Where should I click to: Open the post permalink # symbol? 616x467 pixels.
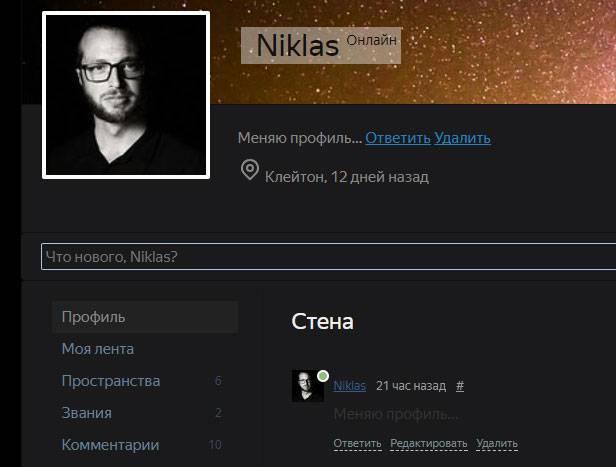(460, 386)
